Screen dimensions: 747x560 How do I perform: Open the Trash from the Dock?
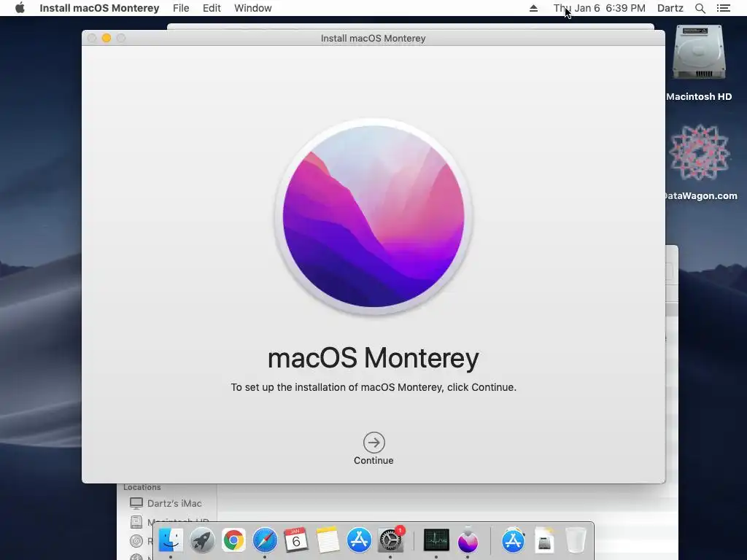click(x=576, y=540)
